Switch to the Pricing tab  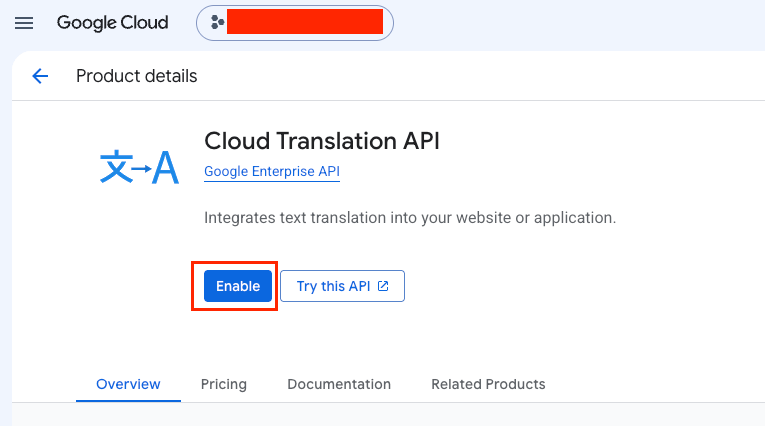[x=224, y=385]
